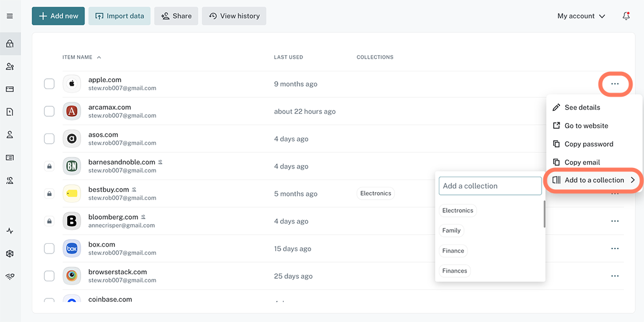
Task: Open the VPN wifi icon in sidebar
Action: (x=10, y=277)
